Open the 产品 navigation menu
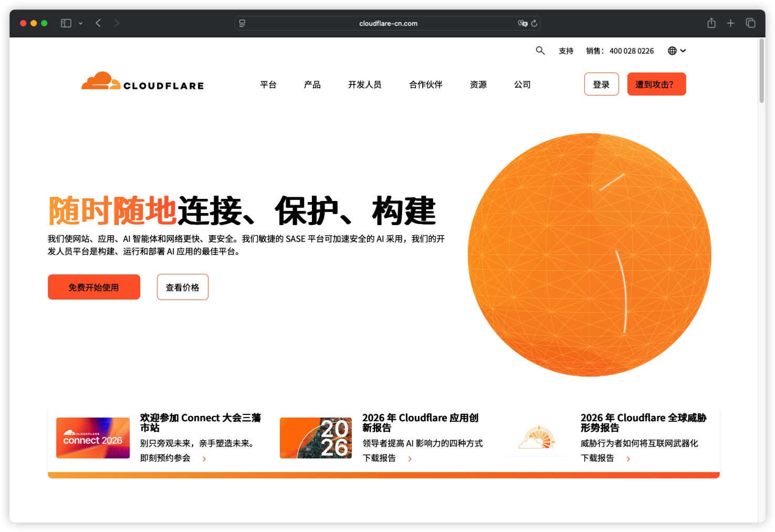The image size is (775, 532). tap(312, 84)
